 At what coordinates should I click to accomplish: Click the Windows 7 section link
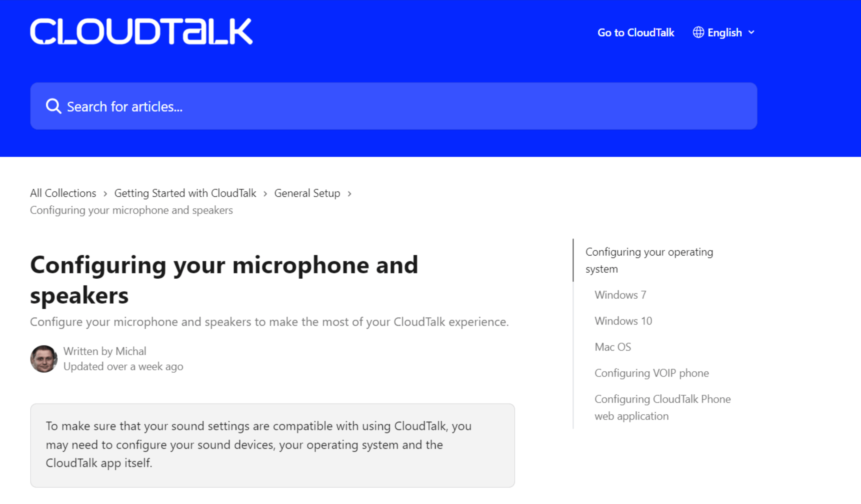[x=621, y=295]
